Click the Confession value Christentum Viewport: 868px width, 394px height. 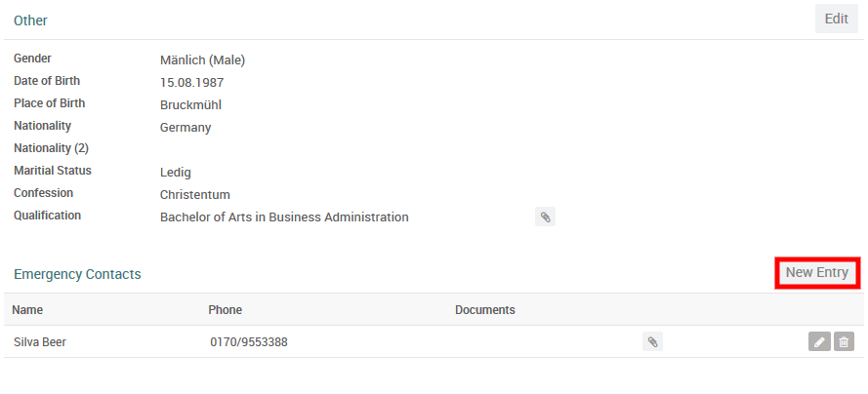[195, 195]
